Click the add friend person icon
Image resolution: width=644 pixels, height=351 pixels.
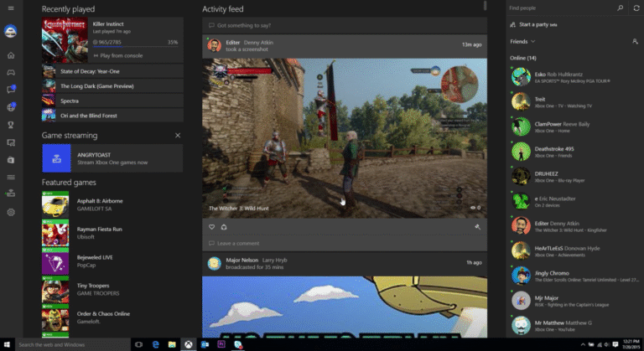[x=635, y=41]
